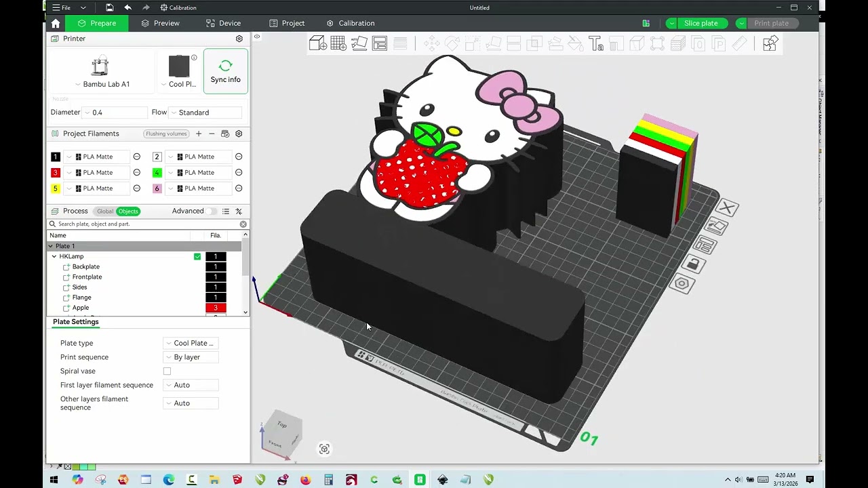The image size is (868, 488).
Task: Open plate settings hexagon icon
Action: coord(682,284)
